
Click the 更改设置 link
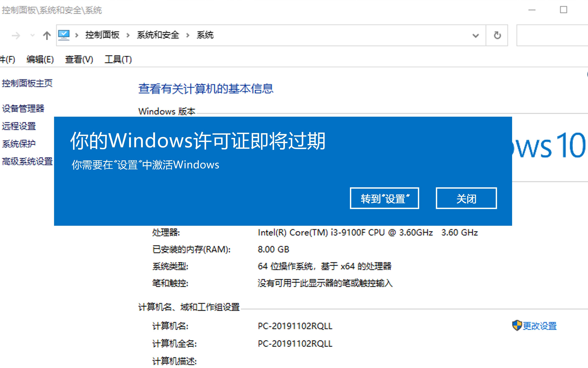pos(540,326)
